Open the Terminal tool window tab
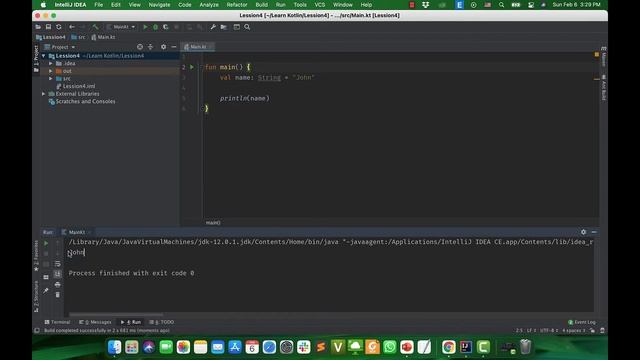The image size is (640, 360). (58, 322)
